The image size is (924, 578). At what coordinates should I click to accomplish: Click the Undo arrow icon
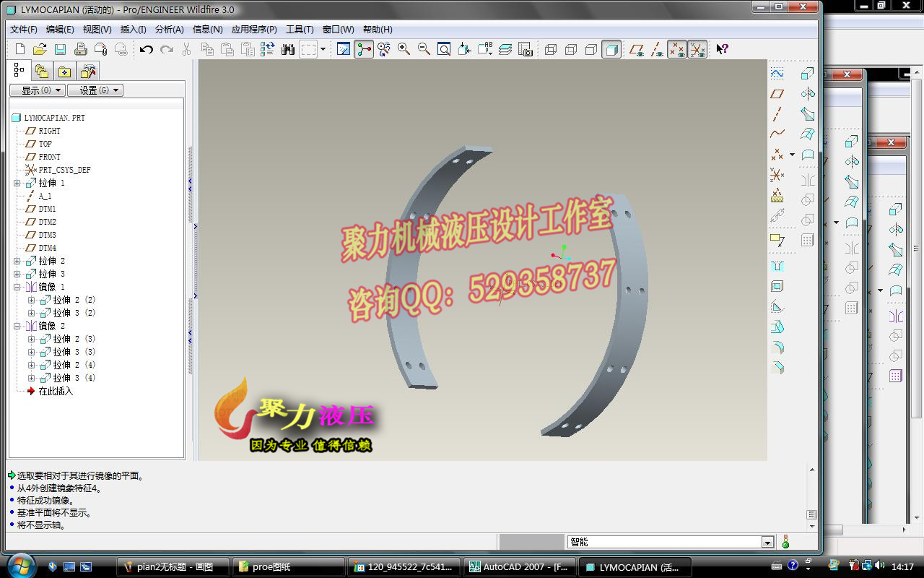pyautogui.click(x=147, y=49)
